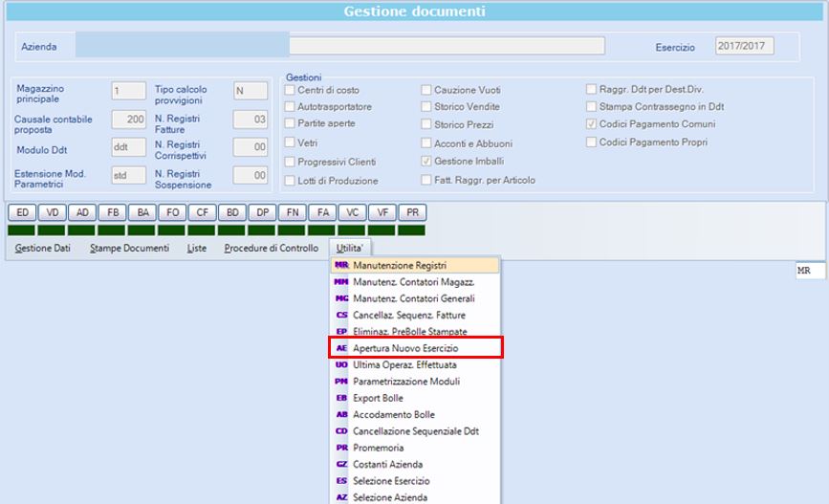Click the Causale contabile proposta field

coord(129,120)
